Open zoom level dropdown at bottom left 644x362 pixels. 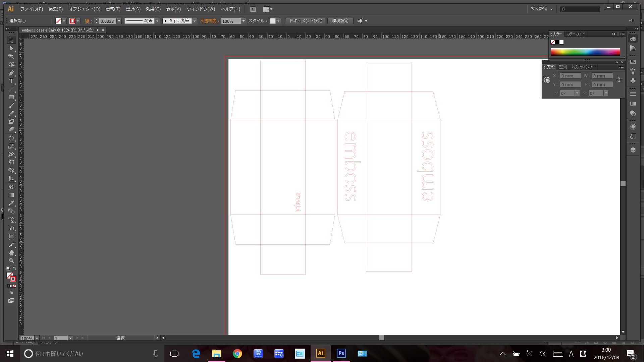tap(37, 338)
